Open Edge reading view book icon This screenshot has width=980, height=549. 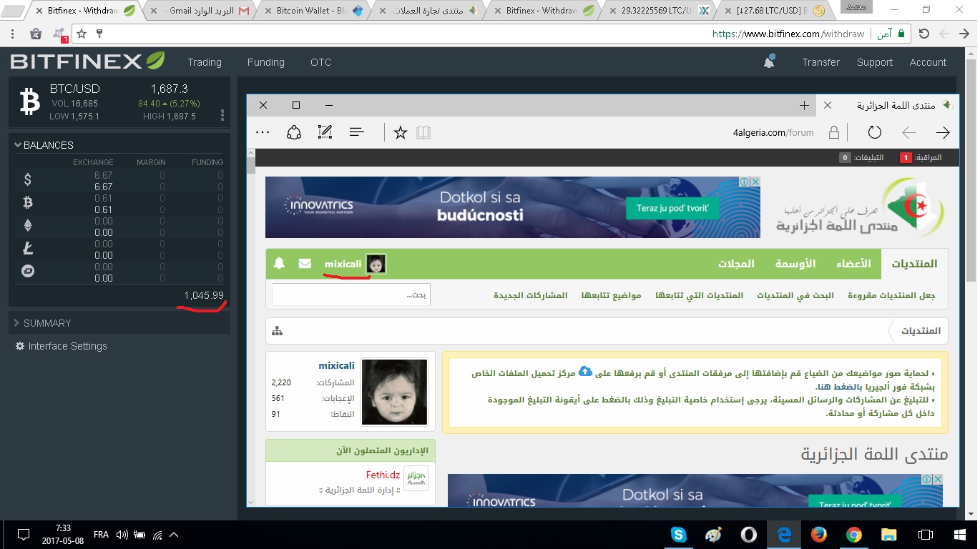click(x=423, y=132)
